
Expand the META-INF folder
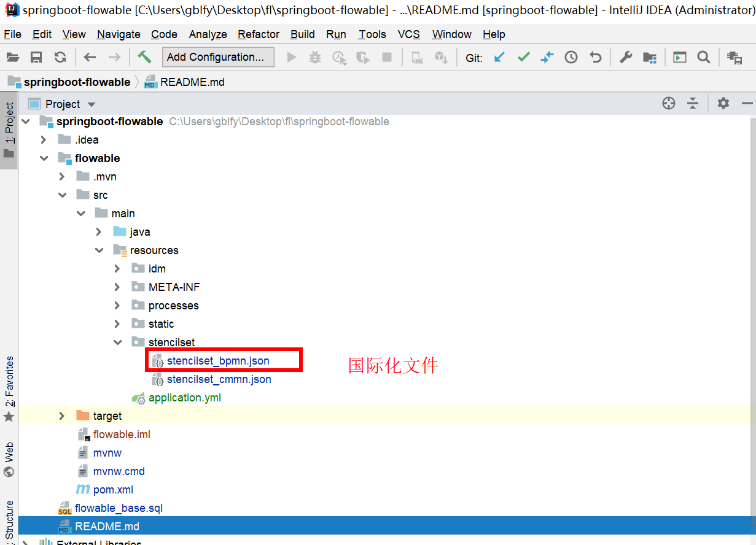[118, 287]
